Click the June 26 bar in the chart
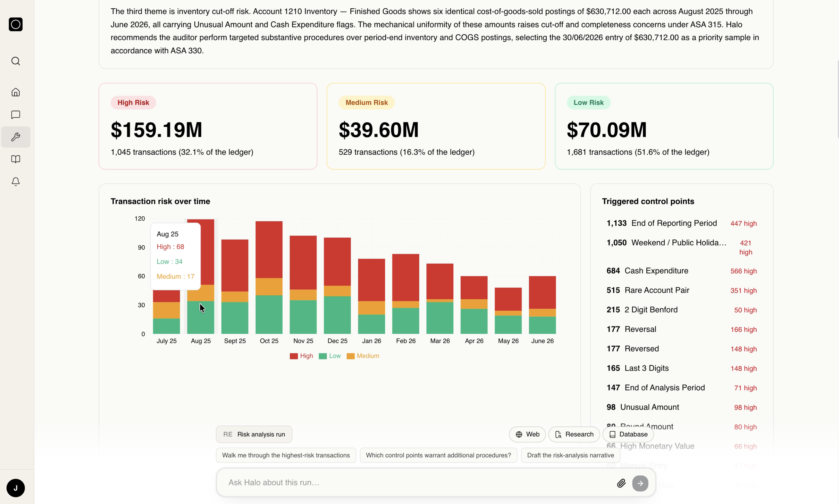Viewport: 839px width, 504px height. (542, 305)
